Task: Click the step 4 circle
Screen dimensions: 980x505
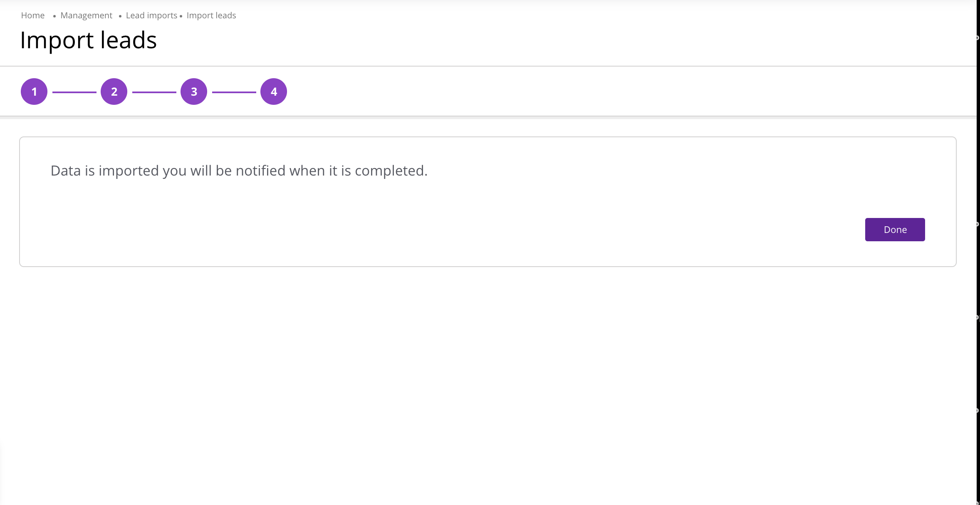Action: tap(274, 92)
